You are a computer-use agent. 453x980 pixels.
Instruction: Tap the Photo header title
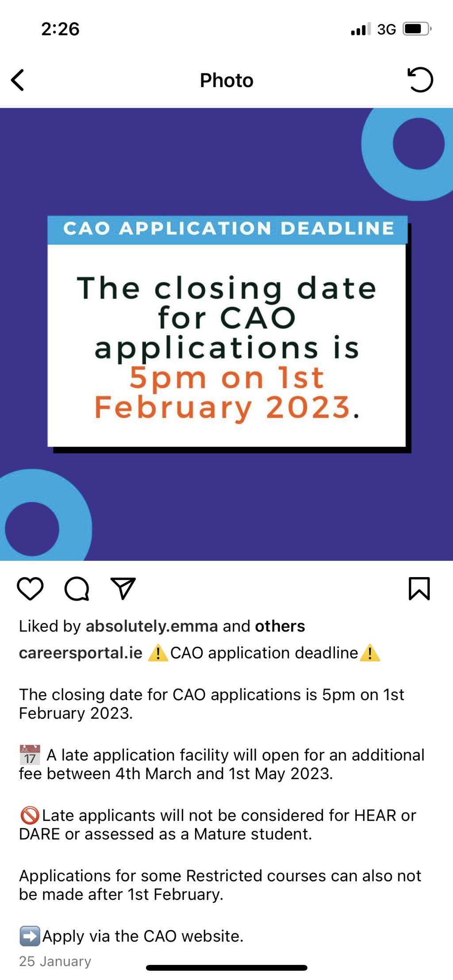[x=226, y=80]
